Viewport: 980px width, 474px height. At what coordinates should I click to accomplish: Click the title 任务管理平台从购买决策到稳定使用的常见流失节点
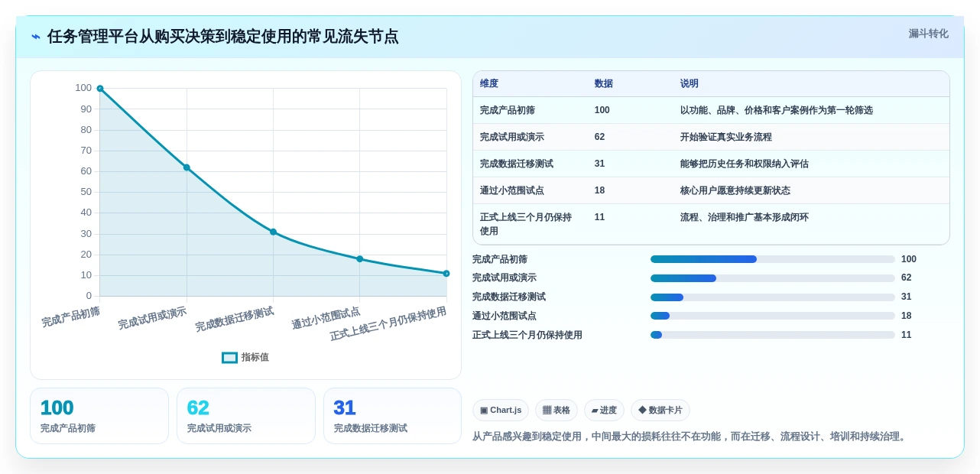click(222, 37)
